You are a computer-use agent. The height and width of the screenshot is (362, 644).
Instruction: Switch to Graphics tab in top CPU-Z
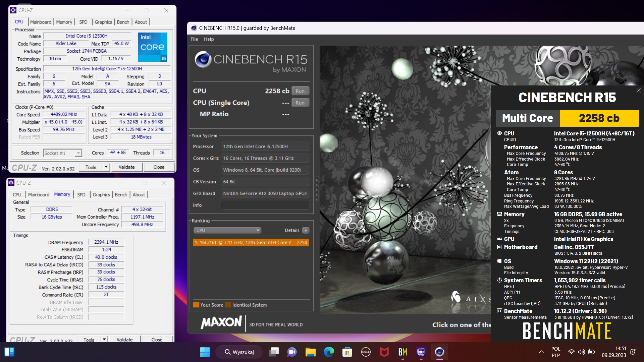click(103, 22)
